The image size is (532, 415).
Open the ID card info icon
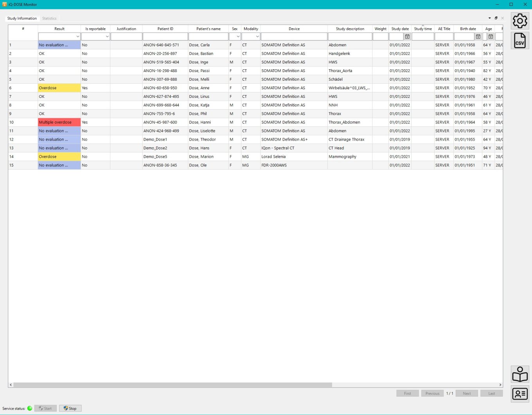(x=519, y=394)
